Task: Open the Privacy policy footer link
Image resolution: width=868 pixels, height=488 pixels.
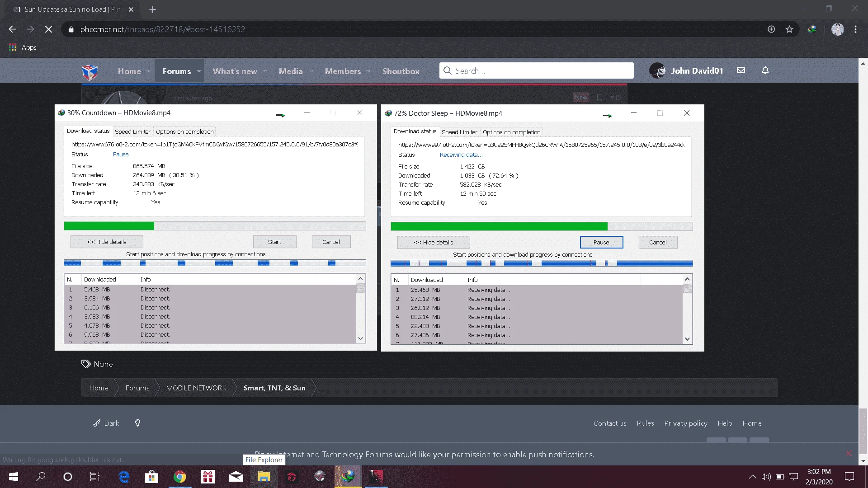Action: pyautogui.click(x=685, y=423)
